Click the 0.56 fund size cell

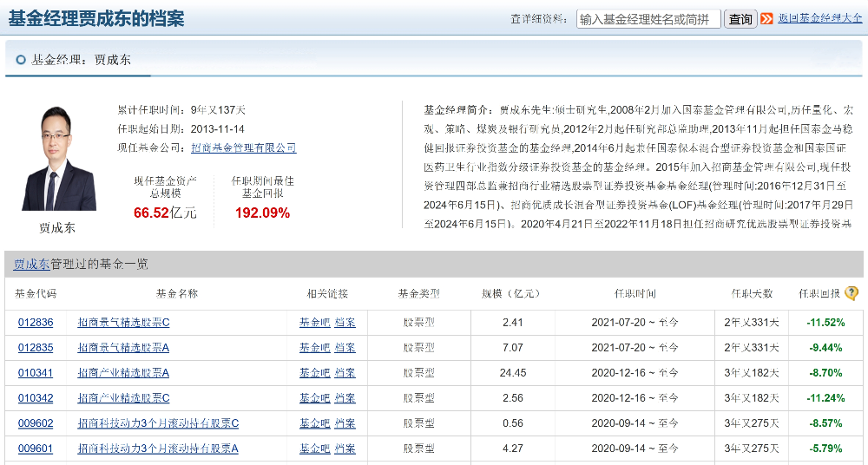click(513, 423)
